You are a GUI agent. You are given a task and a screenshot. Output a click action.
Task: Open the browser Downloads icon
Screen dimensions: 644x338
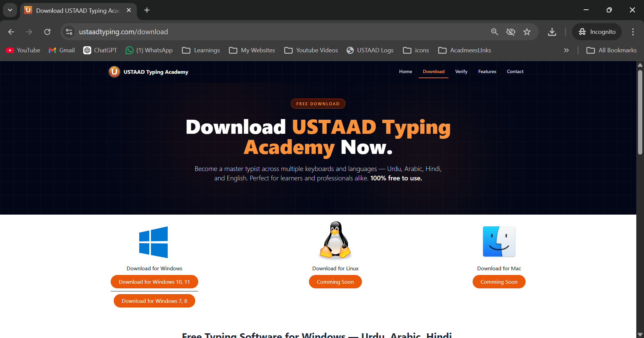[552, 32]
